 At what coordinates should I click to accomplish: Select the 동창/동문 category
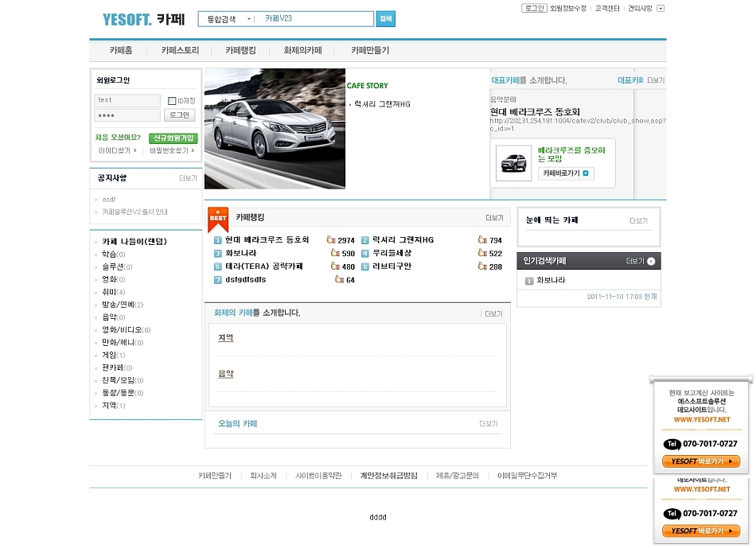point(123,393)
